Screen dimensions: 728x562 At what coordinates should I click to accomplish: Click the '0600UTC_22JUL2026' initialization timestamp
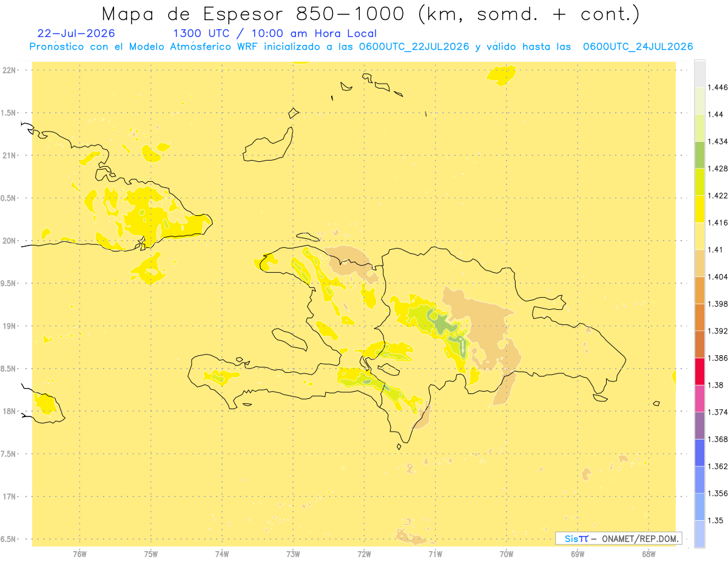(414, 47)
